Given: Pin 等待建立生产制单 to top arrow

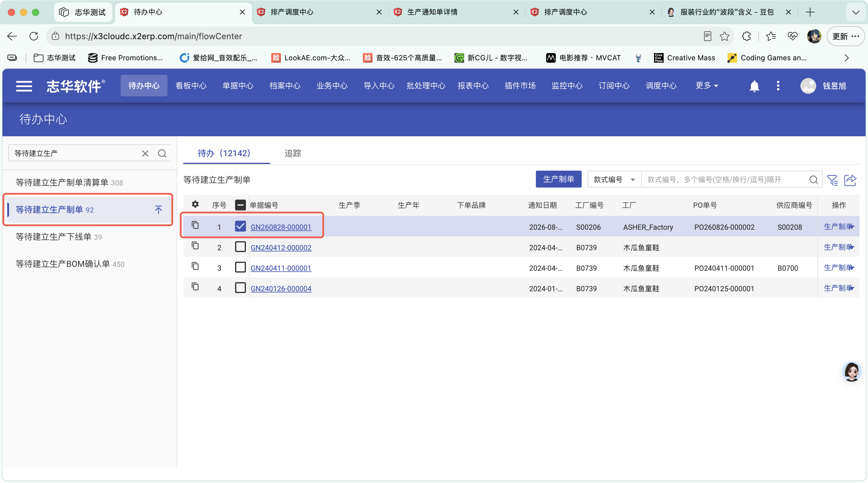Looking at the screenshot, I should tap(158, 210).
